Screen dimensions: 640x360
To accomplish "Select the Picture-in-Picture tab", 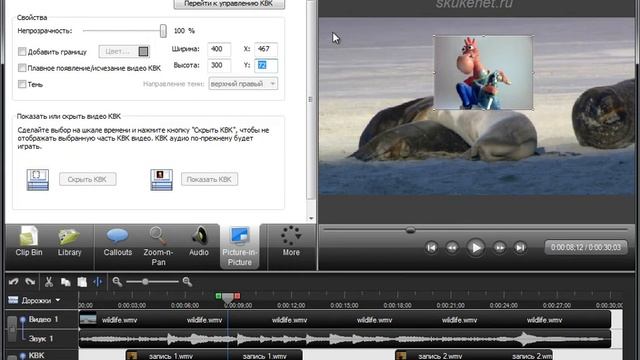I will pyautogui.click(x=240, y=247).
